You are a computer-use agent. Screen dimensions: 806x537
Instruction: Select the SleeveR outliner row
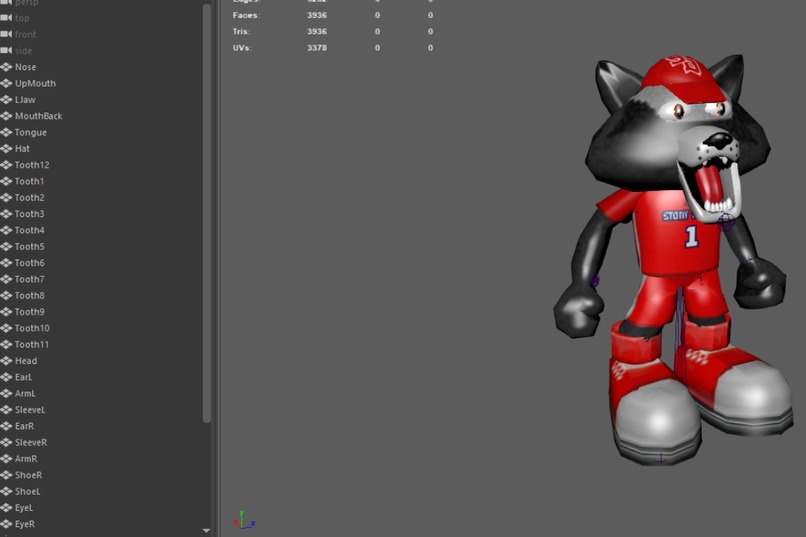(31, 442)
